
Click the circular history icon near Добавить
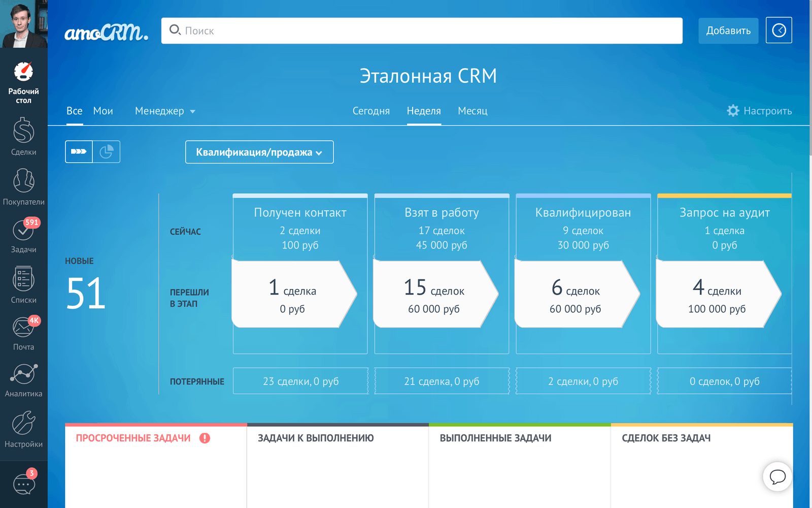(779, 30)
